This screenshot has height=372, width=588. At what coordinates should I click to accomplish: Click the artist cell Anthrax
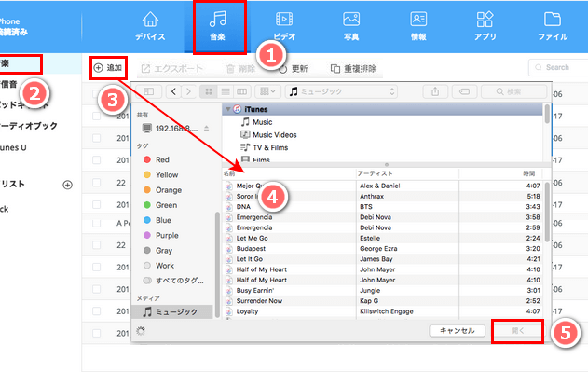pos(372,197)
